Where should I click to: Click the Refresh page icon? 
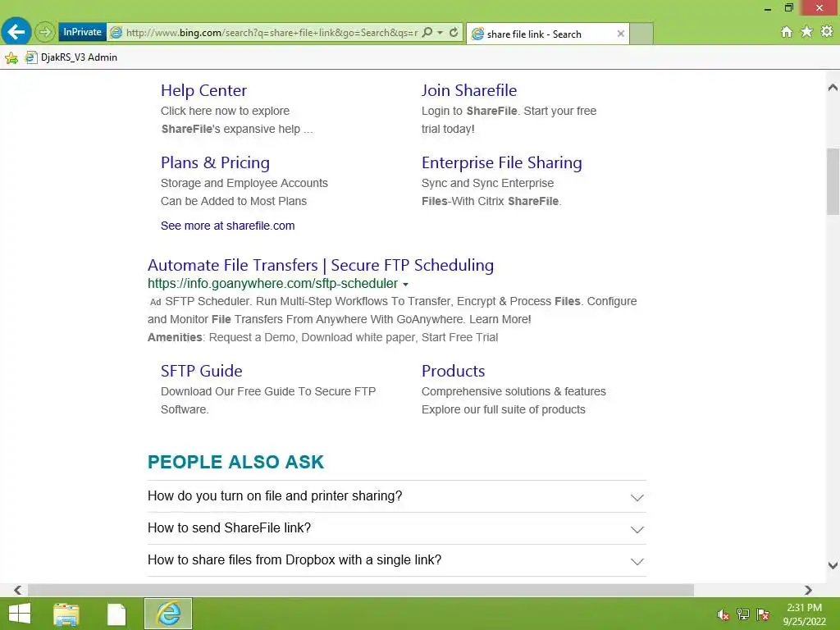[x=454, y=32]
